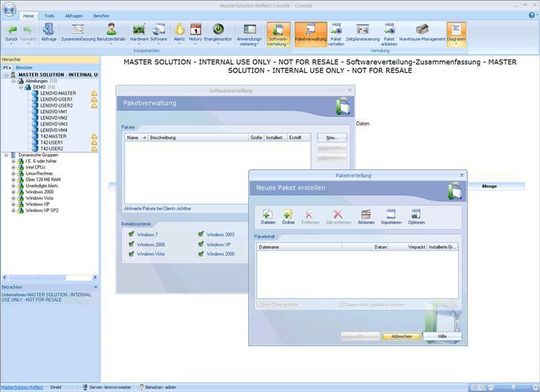Toggle the Windows Vista checkbox
The width and height of the screenshot is (540, 392).
click(x=131, y=254)
